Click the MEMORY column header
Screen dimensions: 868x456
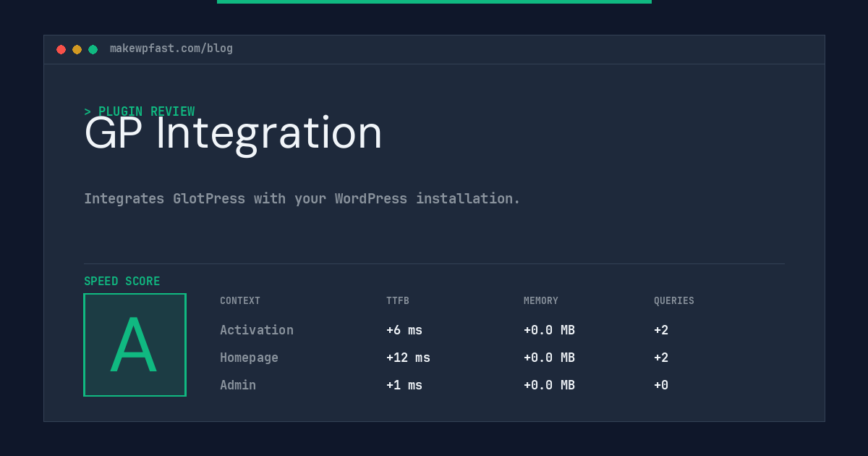[541, 301]
